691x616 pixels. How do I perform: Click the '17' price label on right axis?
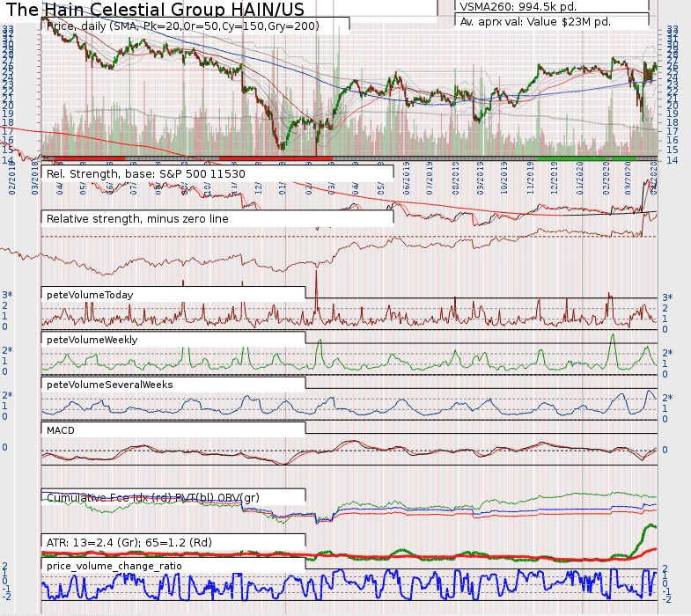click(672, 131)
